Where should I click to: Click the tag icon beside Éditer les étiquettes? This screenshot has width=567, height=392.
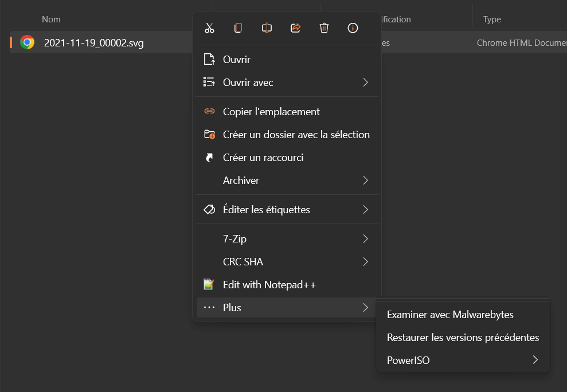click(x=209, y=209)
